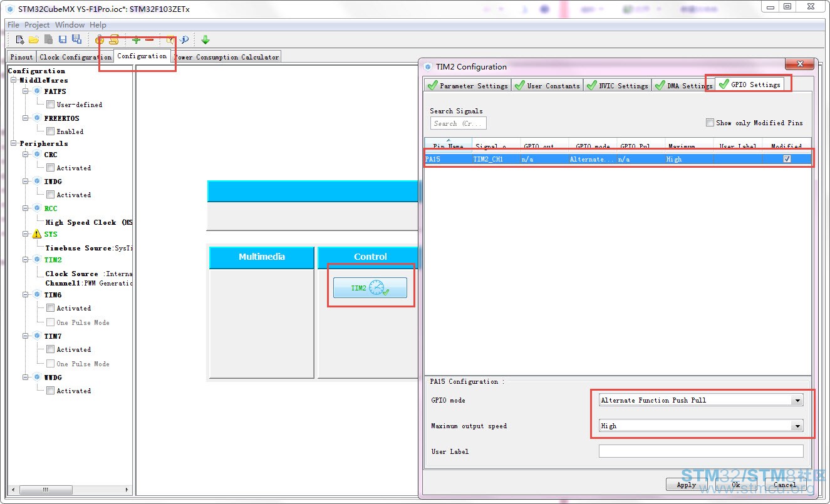Open the Parameter Settings tab

pyautogui.click(x=467, y=85)
